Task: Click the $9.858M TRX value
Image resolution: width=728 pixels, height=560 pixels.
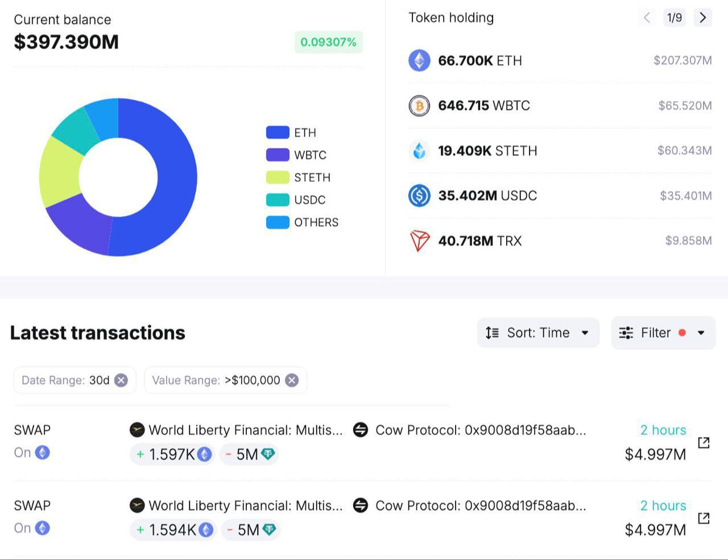Action: click(688, 240)
